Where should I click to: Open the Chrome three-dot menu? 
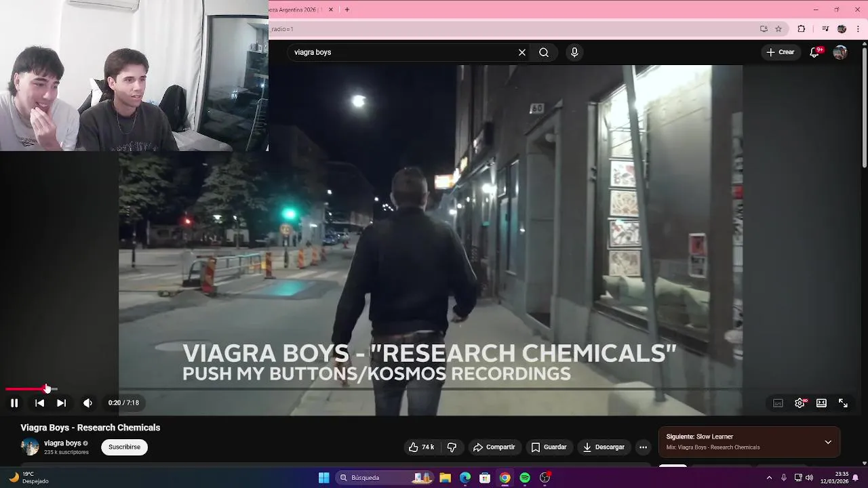coord(858,29)
